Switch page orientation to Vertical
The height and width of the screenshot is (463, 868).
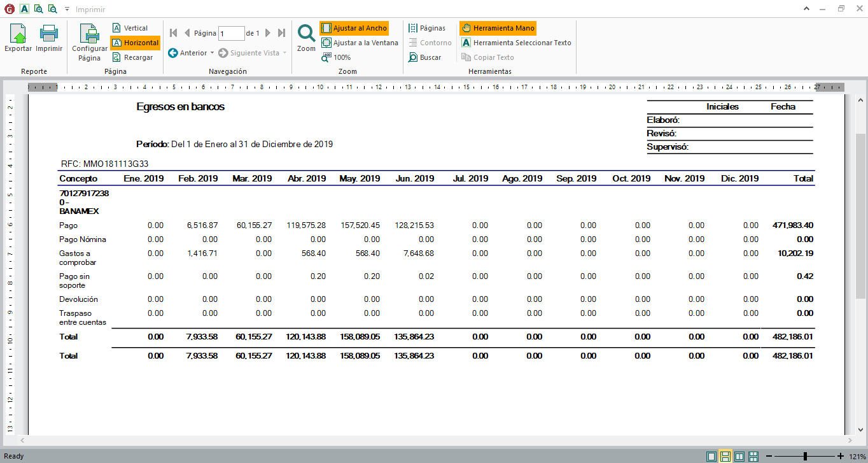(x=130, y=28)
